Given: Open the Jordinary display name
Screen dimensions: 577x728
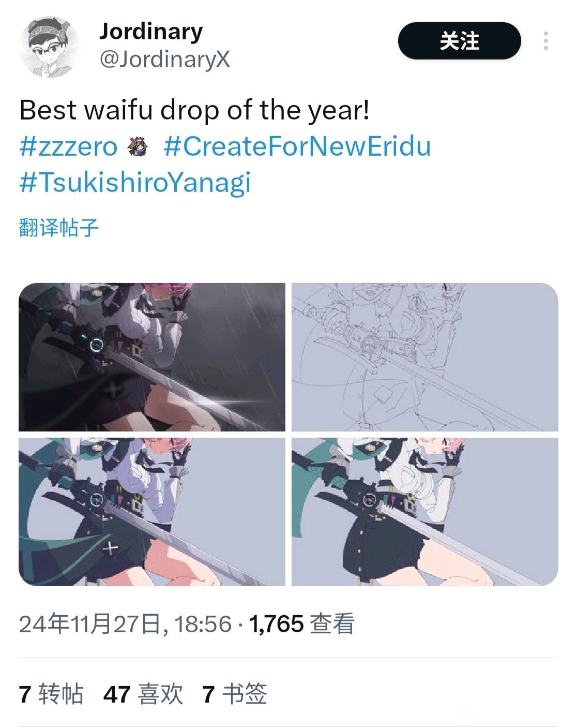Looking at the screenshot, I should point(151,31).
